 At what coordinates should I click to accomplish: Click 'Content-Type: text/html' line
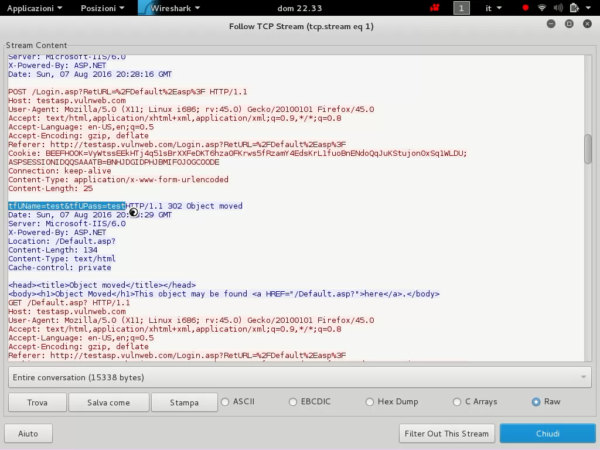[62, 259]
